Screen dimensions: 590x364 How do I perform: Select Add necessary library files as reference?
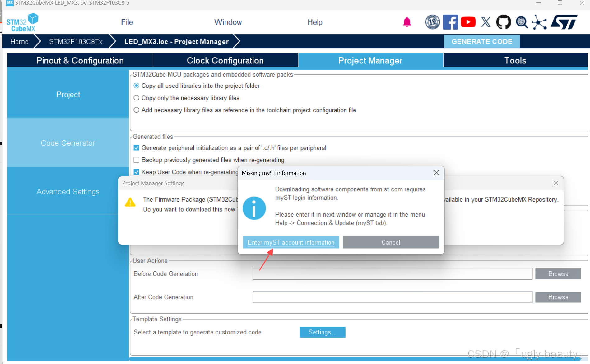(x=136, y=110)
